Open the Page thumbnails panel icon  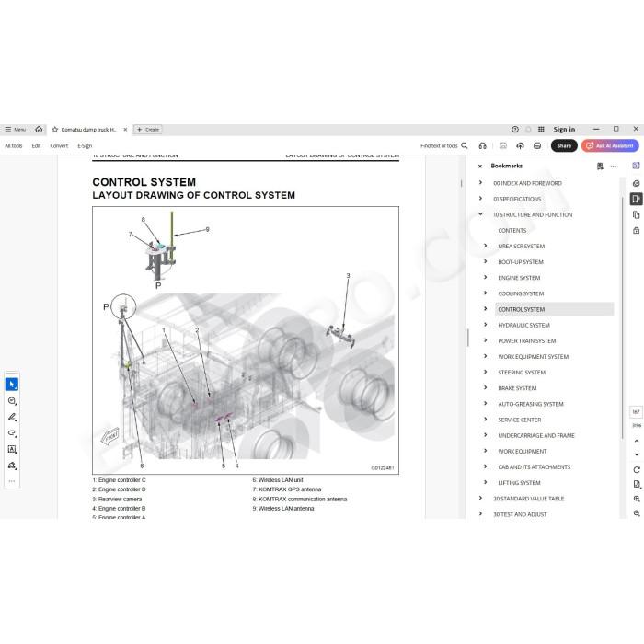[637, 214]
